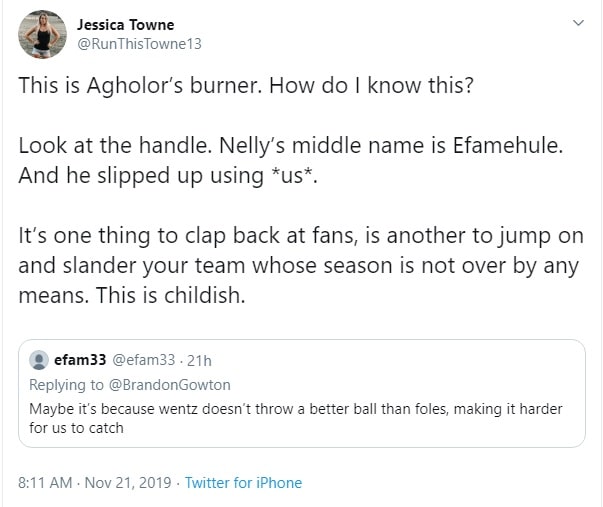Screen dimensions: 603x507
Task: Open the 21h timestamp of quoted tweet
Action: pyautogui.click(x=198, y=361)
